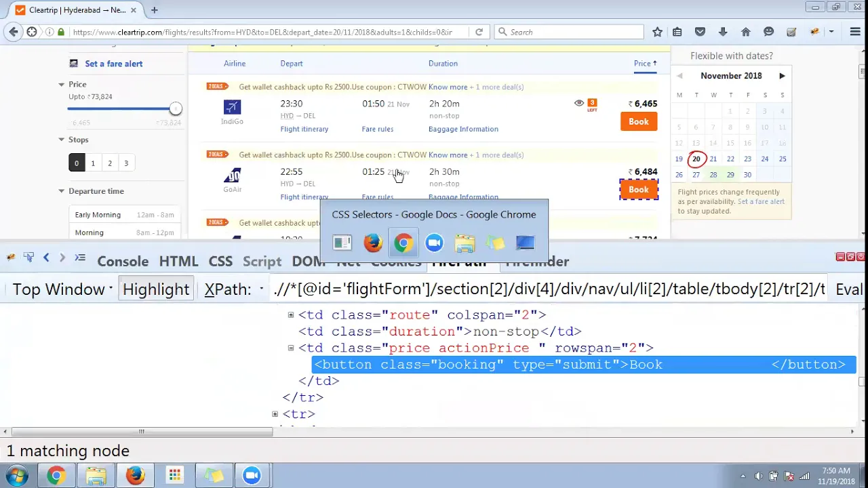Select the 1 stop filter
Image resolution: width=868 pixels, height=488 pixels.
tap(93, 163)
